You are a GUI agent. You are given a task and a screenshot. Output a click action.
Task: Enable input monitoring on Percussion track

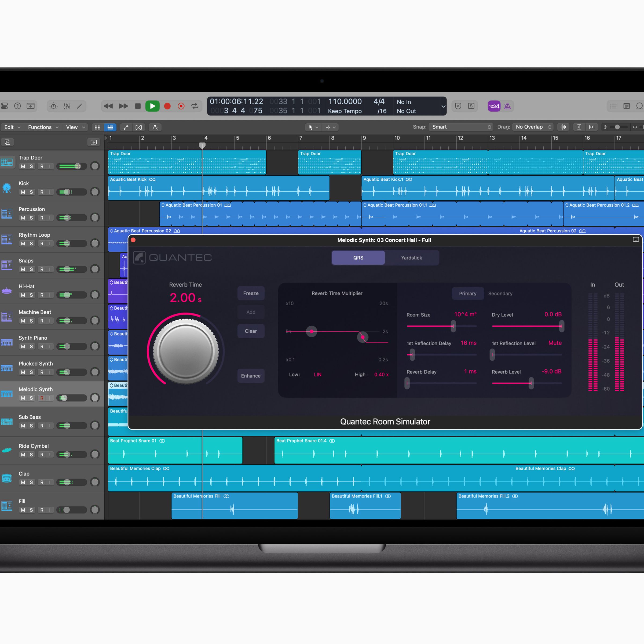point(50,218)
